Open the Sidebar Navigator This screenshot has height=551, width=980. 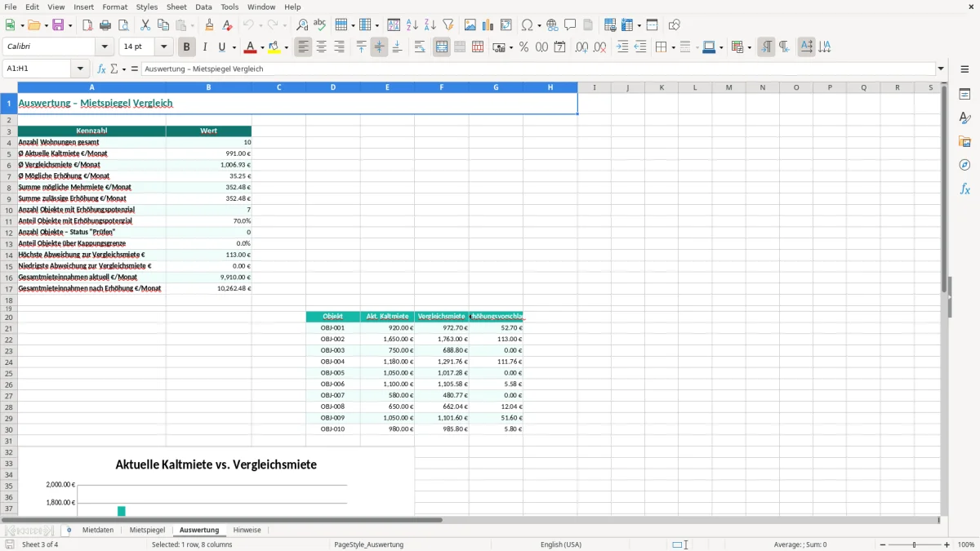point(964,165)
